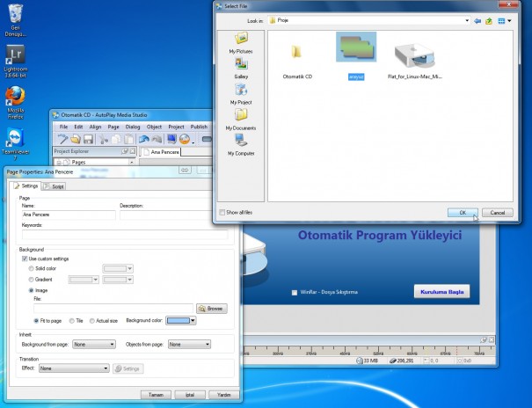The image size is (532, 408).
Task: Click the page Name input field
Action: (69, 215)
